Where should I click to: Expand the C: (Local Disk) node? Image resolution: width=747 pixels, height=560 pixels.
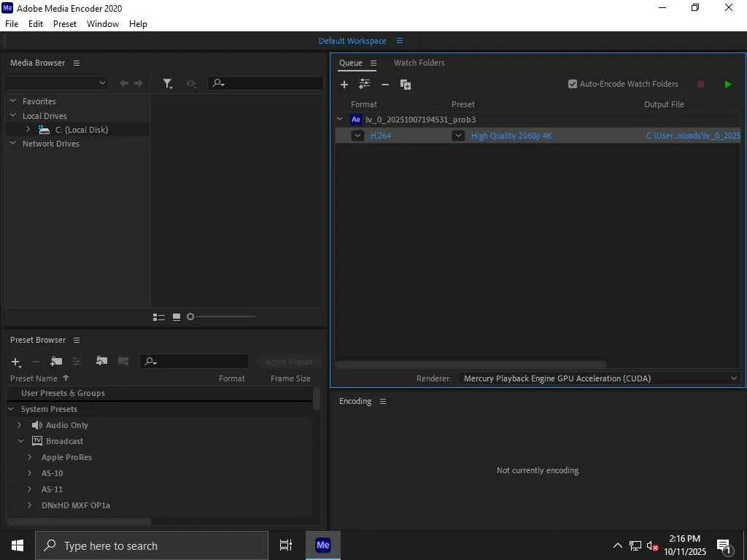coord(28,129)
